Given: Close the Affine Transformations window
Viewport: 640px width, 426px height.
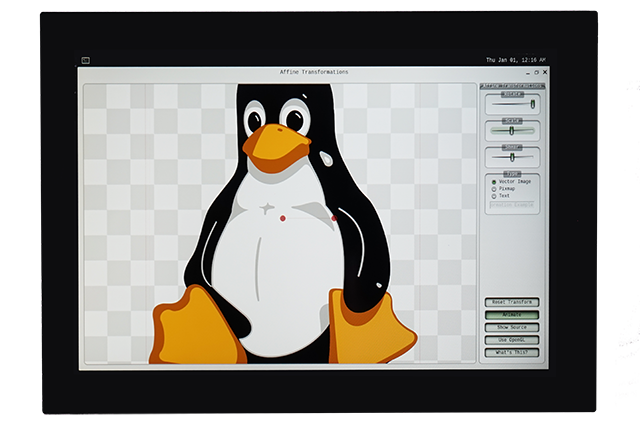Looking at the screenshot, I should [x=544, y=72].
